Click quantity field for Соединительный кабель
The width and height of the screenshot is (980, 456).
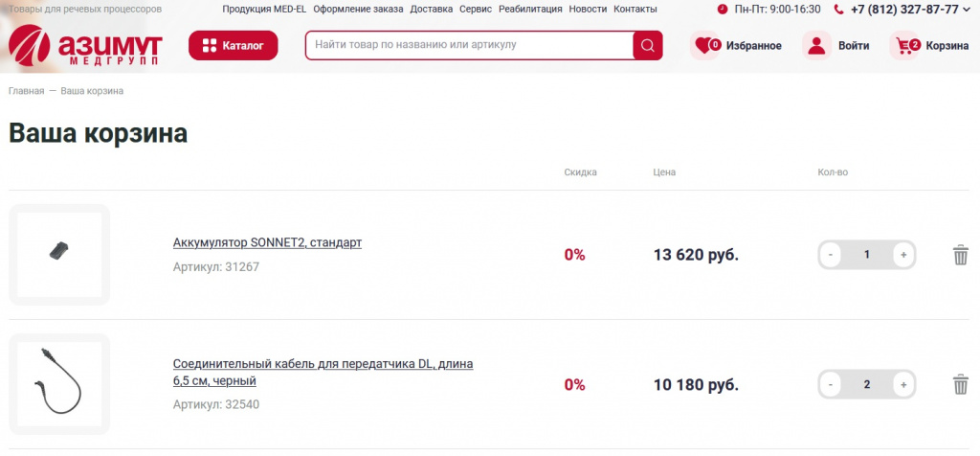[867, 384]
